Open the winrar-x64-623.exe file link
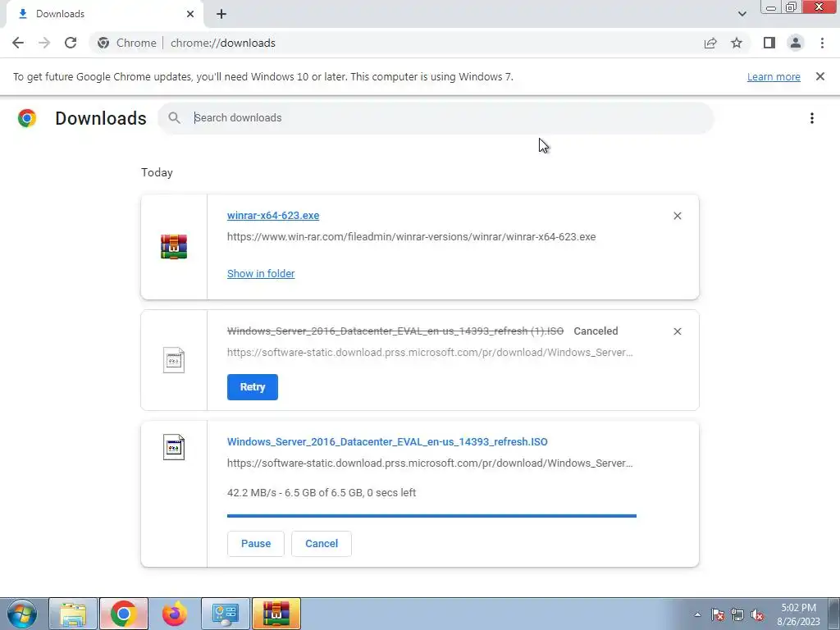This screenshot has width=840, height=630. pyautogui.click(x=272, y=216)
